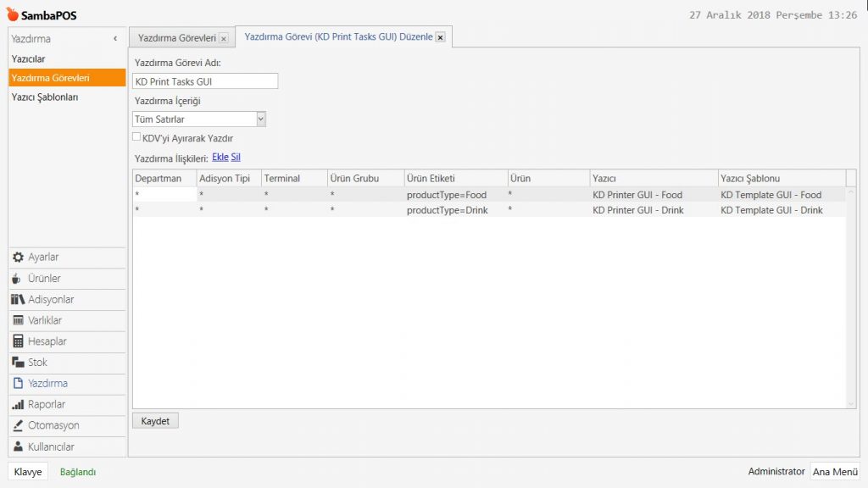Open Kullanıcılar via the user icon
The width and height of the screenshot is (868, 488).
[19, 446]
